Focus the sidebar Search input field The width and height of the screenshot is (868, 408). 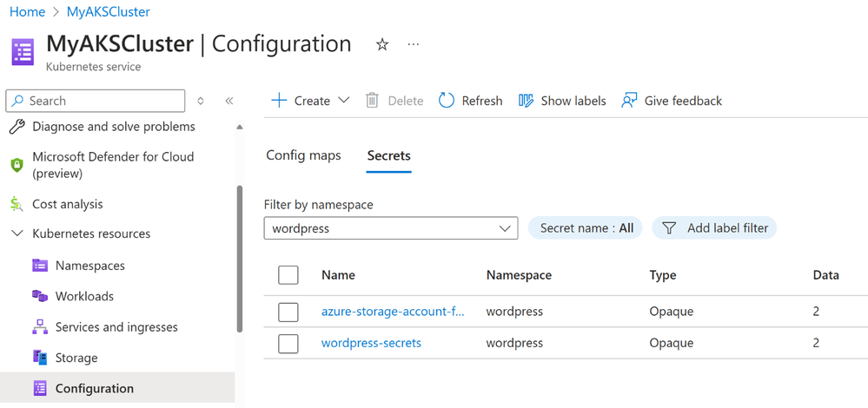coord(96,101)
